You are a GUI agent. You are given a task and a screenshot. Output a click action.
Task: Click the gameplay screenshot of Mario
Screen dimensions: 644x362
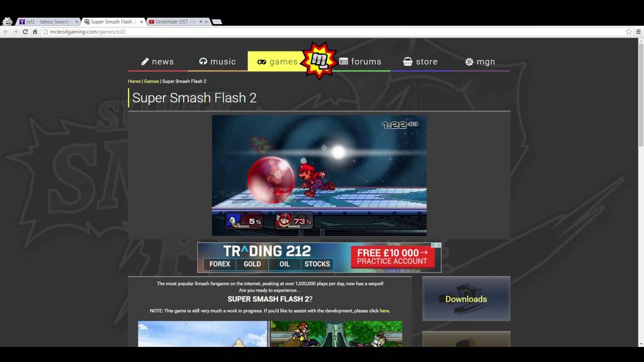pyautogui.click(x=319, y=175)
